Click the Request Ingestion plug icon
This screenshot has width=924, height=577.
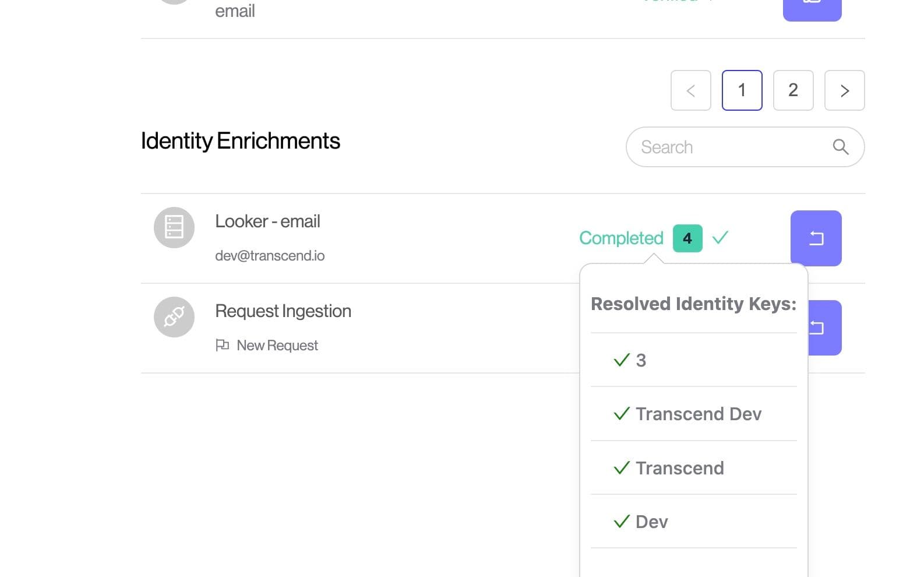174,317
